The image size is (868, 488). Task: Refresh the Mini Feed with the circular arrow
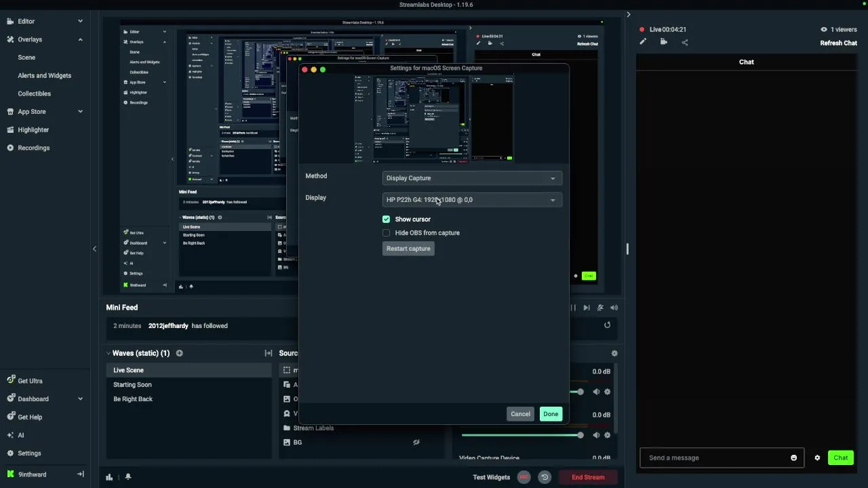click(x=607, y=325)
